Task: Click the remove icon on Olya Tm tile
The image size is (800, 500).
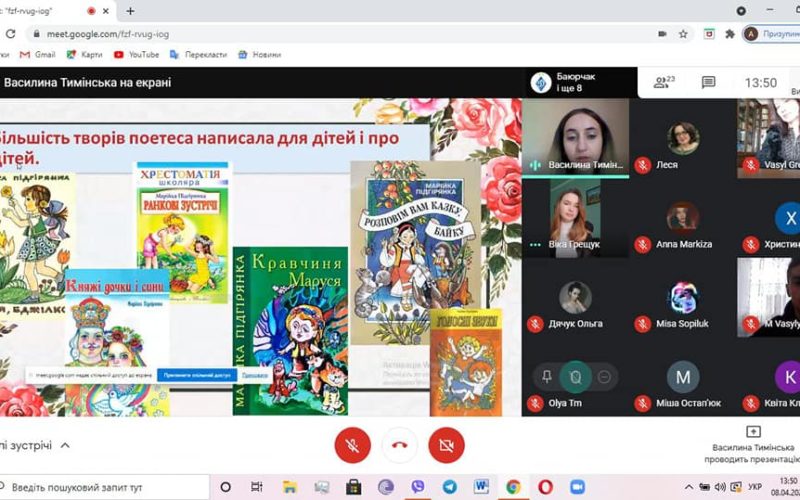Action: coord(604,377)
